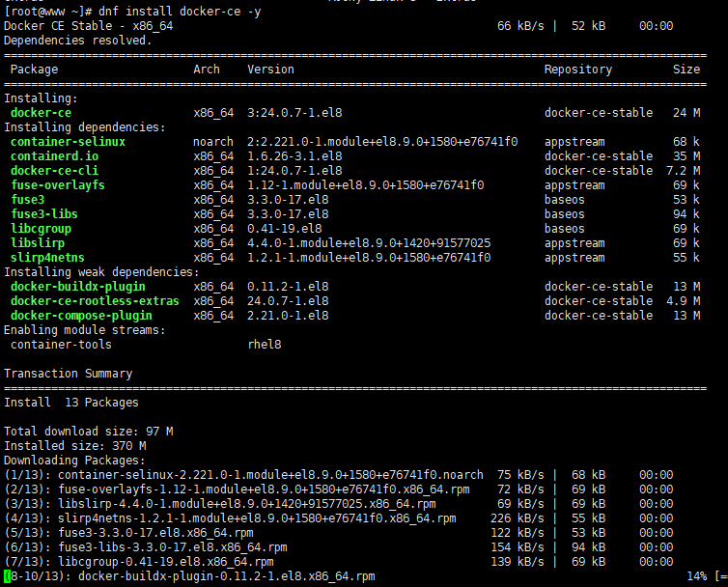Click 'Docker CE Stable - x86_64' line
Viewport: 728px width, 587px height.
click(88, 26)
